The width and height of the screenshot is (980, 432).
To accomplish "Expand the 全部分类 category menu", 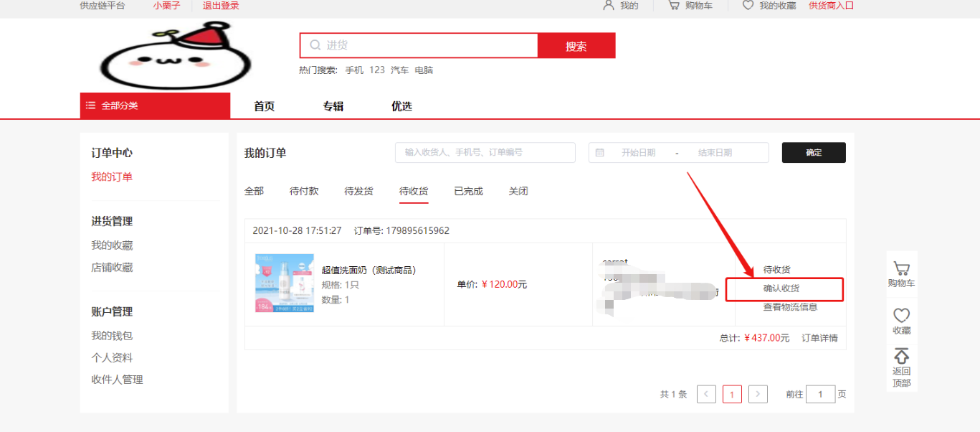I will pos(155,105).
